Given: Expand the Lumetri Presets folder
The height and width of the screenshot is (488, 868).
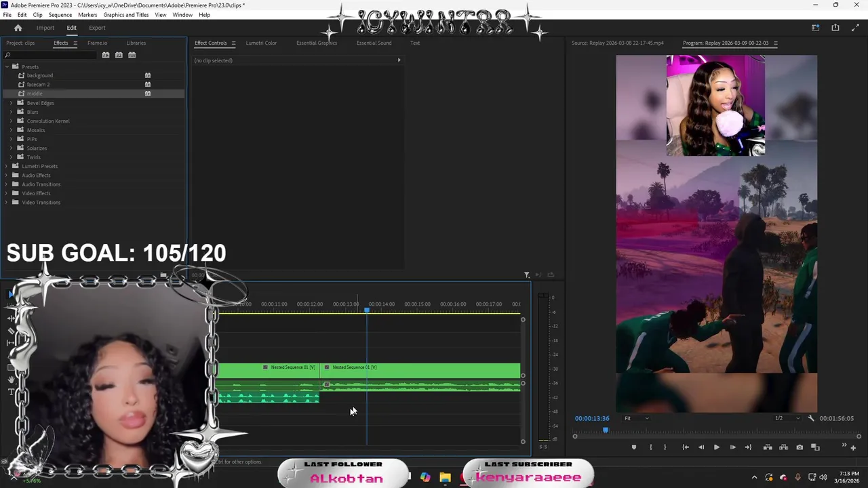Looking at the screenshot, I should [x=7, y=166].
